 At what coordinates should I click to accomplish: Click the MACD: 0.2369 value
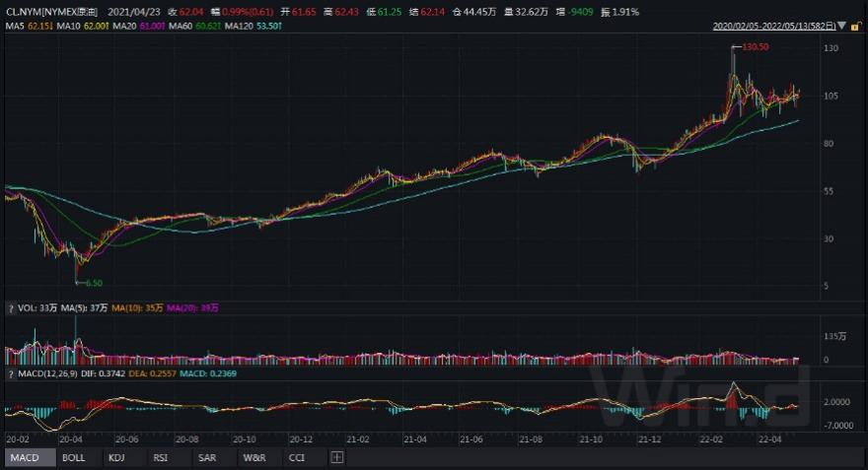pos(207,373)
